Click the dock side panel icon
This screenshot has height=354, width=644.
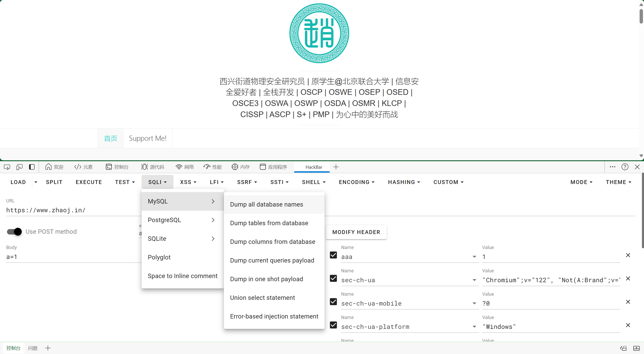32,167
